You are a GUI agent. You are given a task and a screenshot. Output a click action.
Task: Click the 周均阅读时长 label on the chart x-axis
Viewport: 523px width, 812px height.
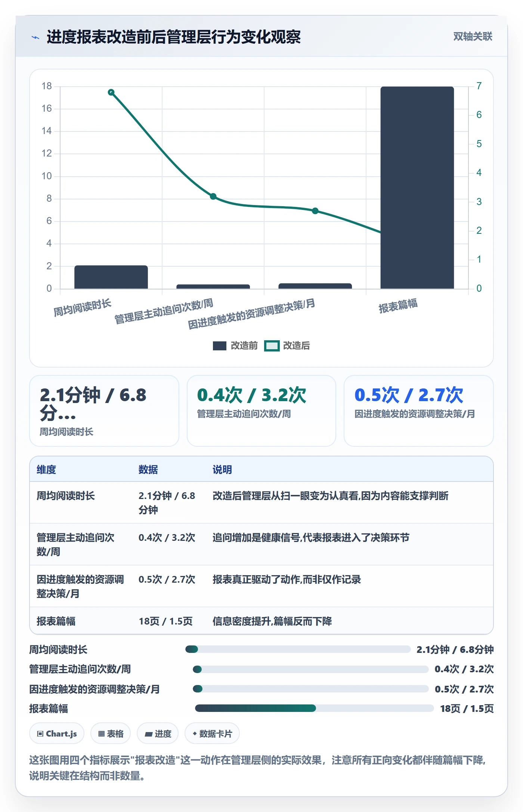(83, 308)
